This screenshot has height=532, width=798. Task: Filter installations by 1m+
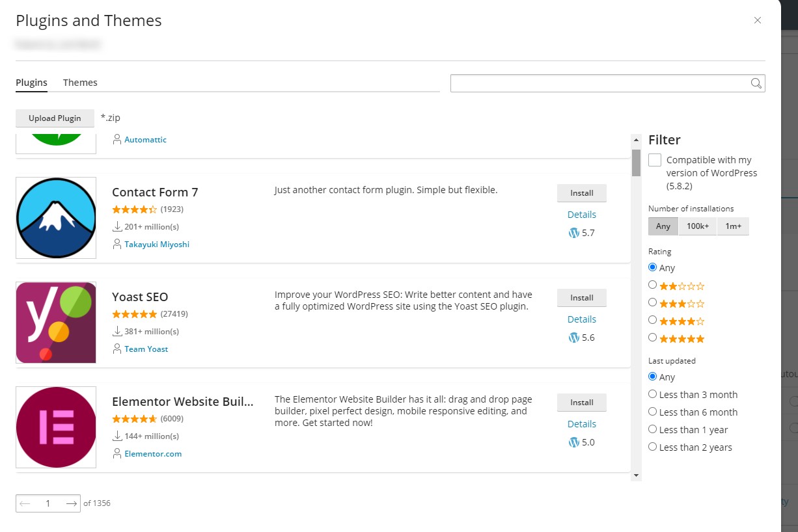[x=733, y=226]
